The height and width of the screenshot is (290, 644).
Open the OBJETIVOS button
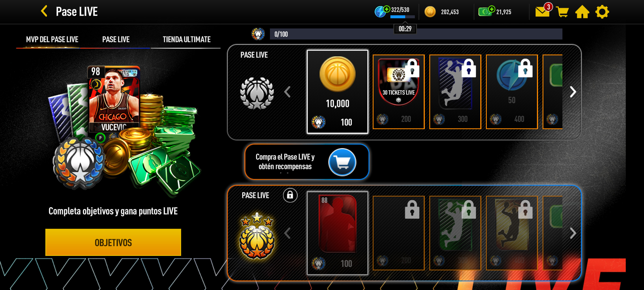click(x=113, y=242)
